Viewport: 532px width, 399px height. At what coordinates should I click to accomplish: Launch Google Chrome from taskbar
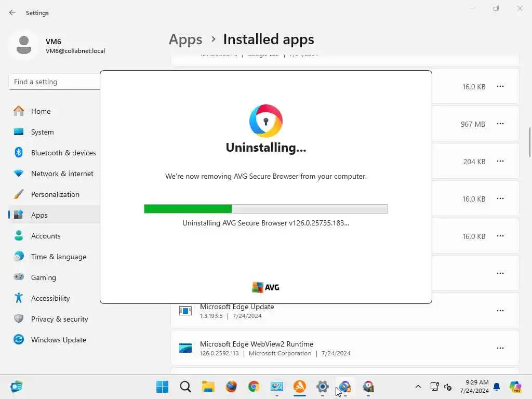click(x=254, y=387)
